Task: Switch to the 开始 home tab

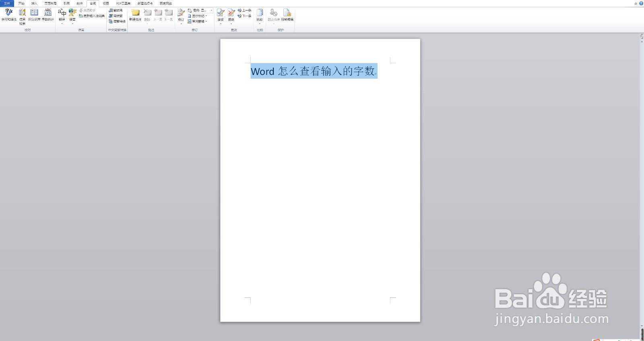Action: click(21, 3)
